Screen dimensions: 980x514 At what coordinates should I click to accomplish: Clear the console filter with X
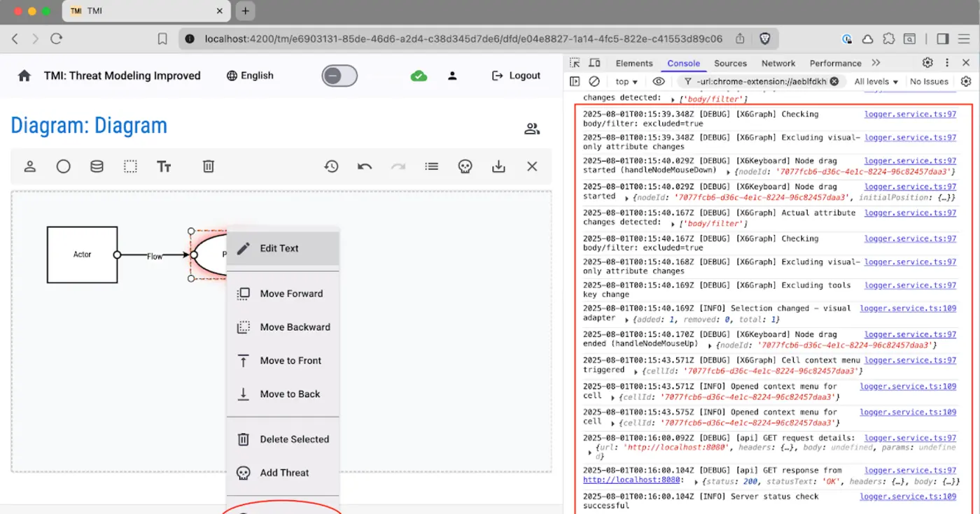834,82
